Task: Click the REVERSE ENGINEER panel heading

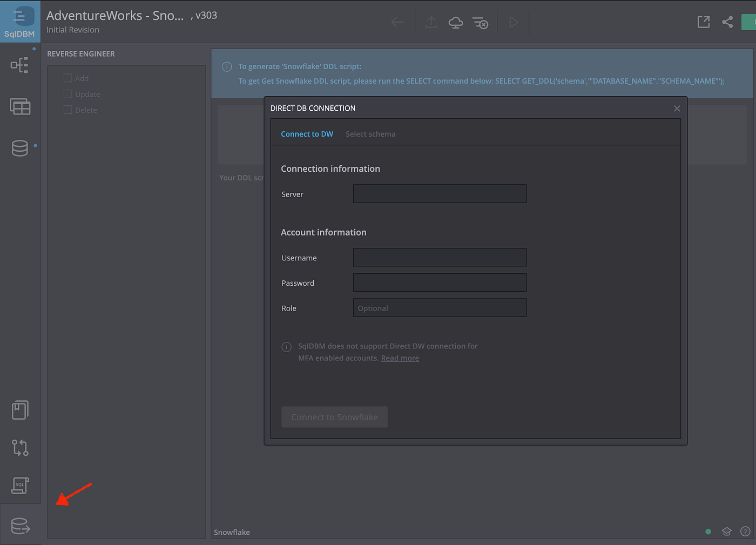Action: [81, 54]
